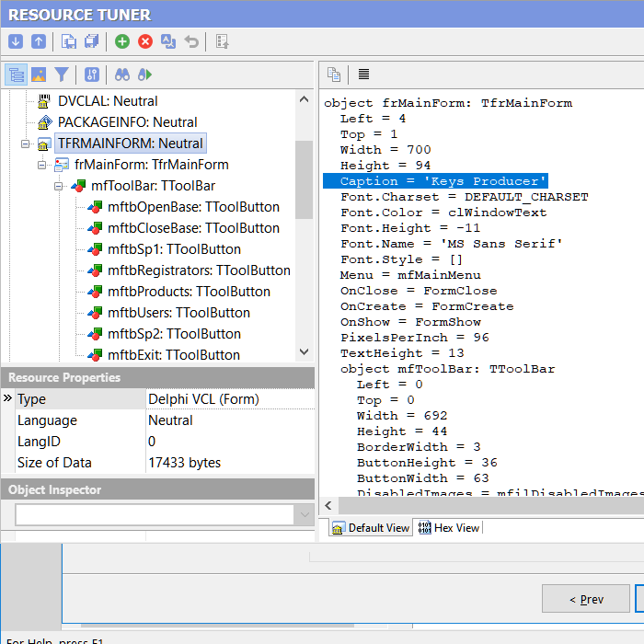The height and width of the screenshot is (644, 644).
Task: Select frMainForm: TfrMainForm tree item
Action: (152, 165)
